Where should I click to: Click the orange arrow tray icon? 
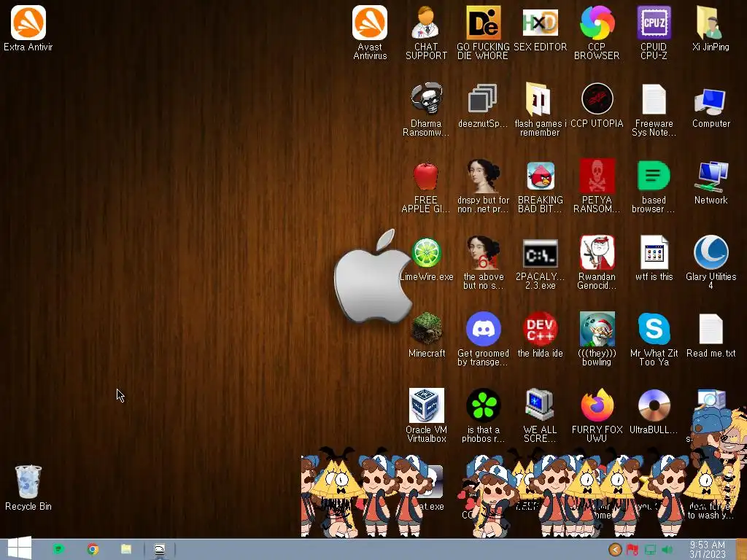pyautogui.click(x=615, y=550)
